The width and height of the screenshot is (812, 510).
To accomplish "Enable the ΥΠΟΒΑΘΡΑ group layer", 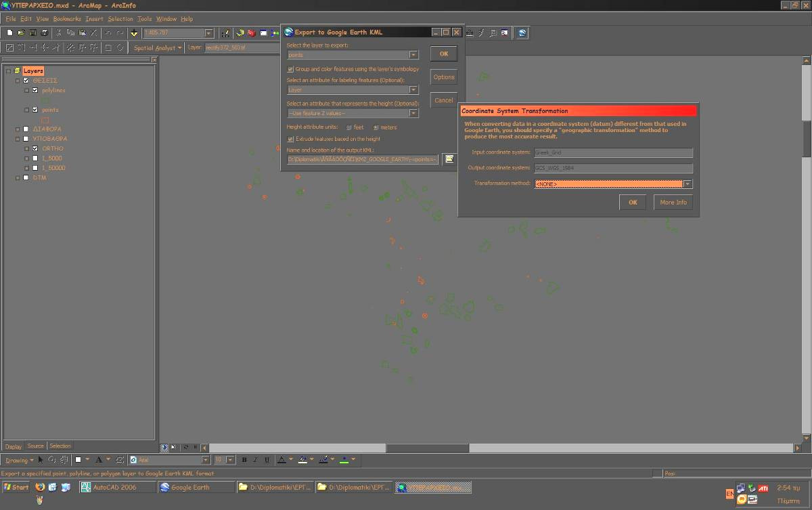I will pyautogui.click(x=26, y=139).
